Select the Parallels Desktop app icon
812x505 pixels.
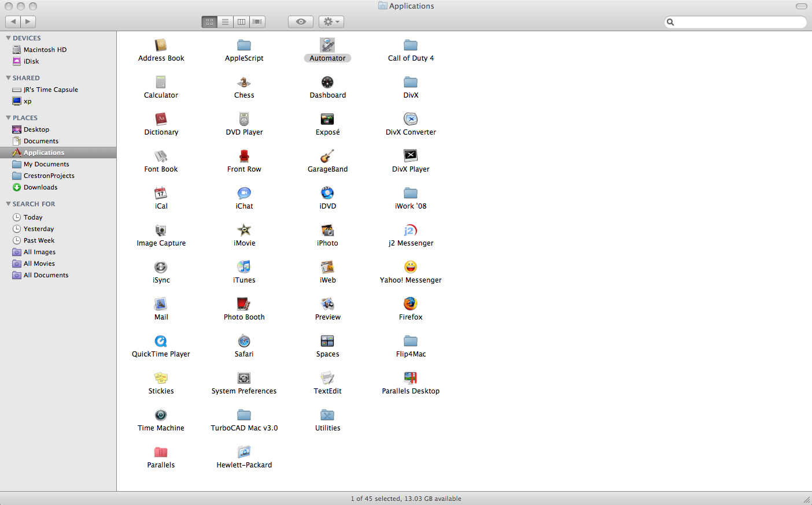411,378
